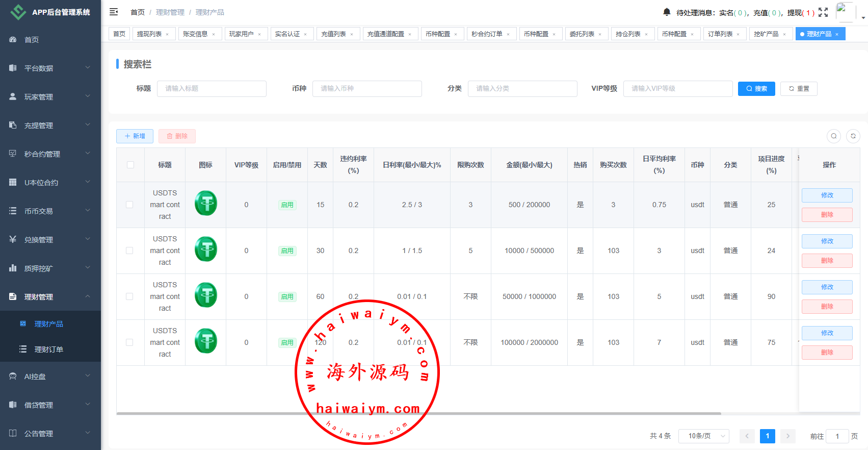Screen dimensions: 868x450
Task: Tick the checkbox for the 120-day product
Action: 129,342
